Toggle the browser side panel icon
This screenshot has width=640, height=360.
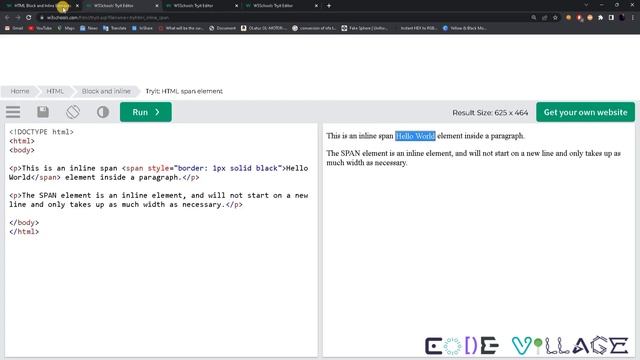pyautogui.click(x=611, y=18)
